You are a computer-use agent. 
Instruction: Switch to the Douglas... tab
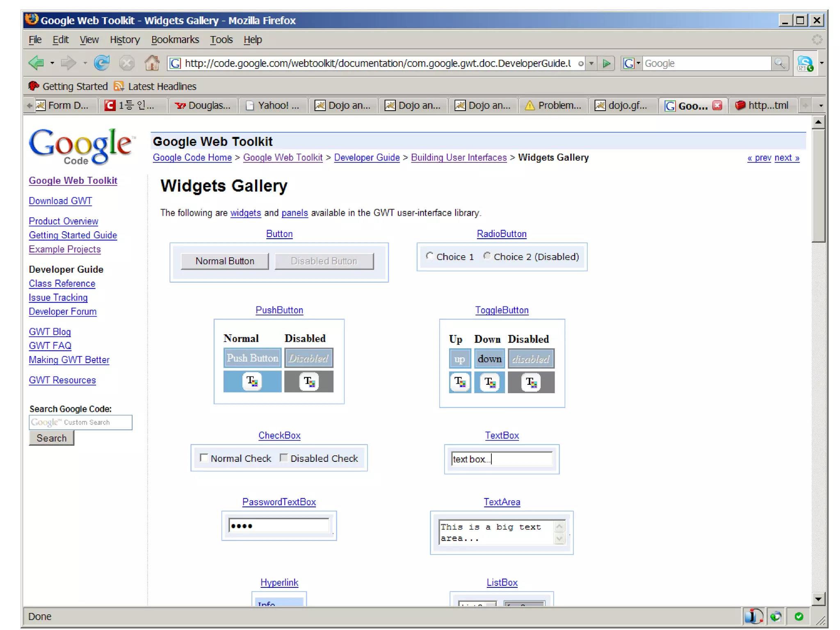(203, 105)
